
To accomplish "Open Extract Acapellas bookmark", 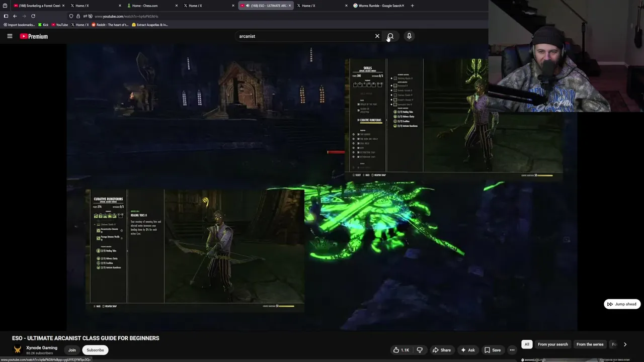I will [x=150, y=25].
